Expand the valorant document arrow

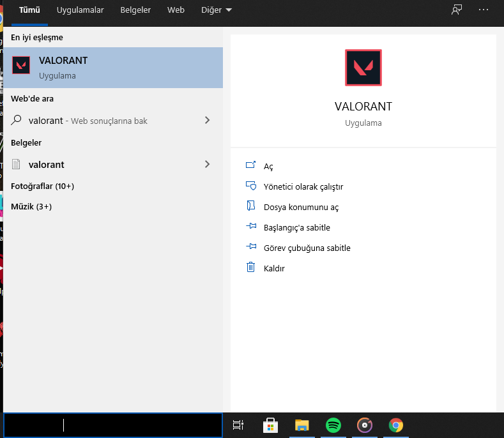click(208, 164)
